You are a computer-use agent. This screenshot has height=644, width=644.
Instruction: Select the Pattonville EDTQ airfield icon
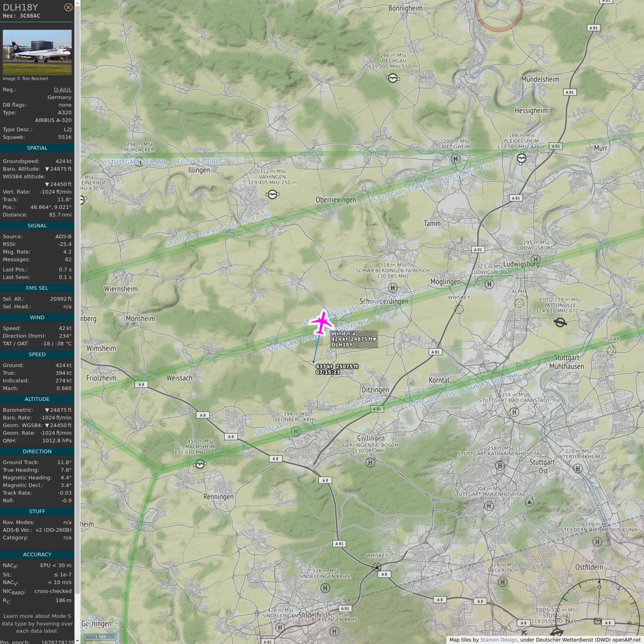coord(560,322)
